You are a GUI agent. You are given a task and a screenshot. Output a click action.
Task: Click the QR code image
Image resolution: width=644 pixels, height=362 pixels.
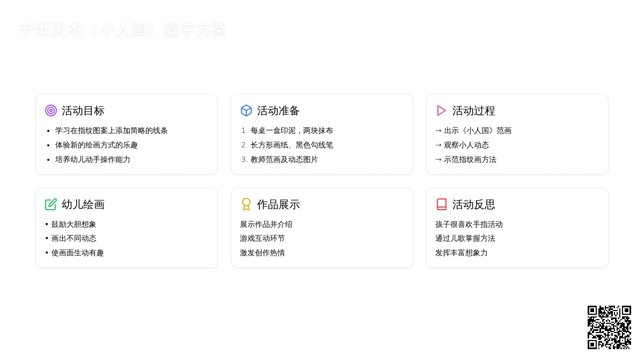pos(609,327)
